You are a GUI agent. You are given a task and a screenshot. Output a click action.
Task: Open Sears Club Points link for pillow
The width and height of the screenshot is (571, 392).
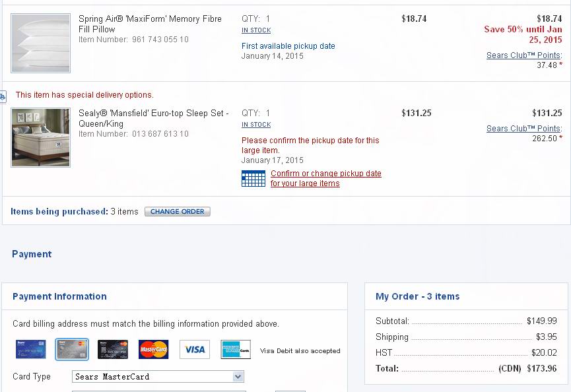tap(524, 55)
